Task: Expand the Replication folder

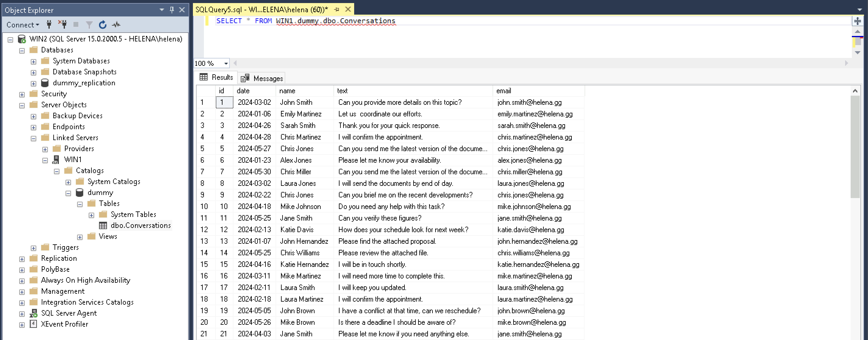Action: (x=22, y=259)
